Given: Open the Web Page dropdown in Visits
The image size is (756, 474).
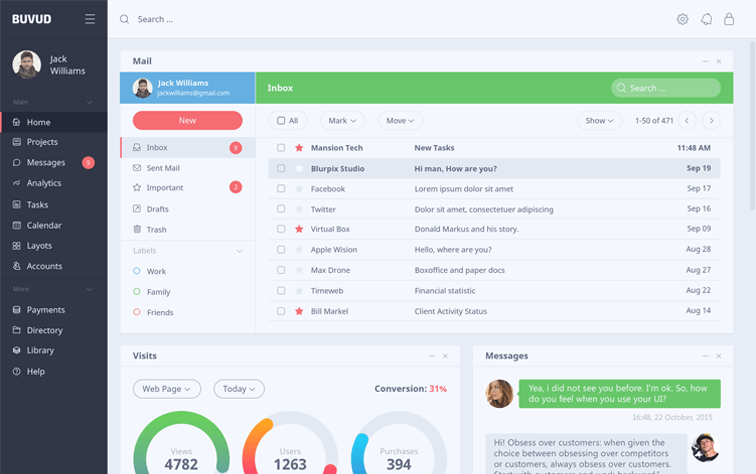Looking at the screenshot, I should coord(167,389).
